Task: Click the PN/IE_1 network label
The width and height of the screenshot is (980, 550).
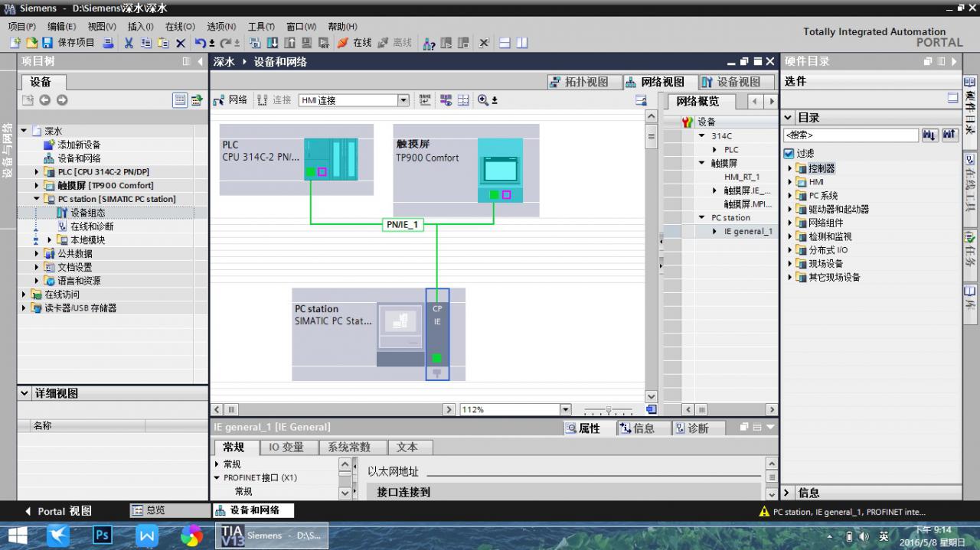Action: coord(403,225)
